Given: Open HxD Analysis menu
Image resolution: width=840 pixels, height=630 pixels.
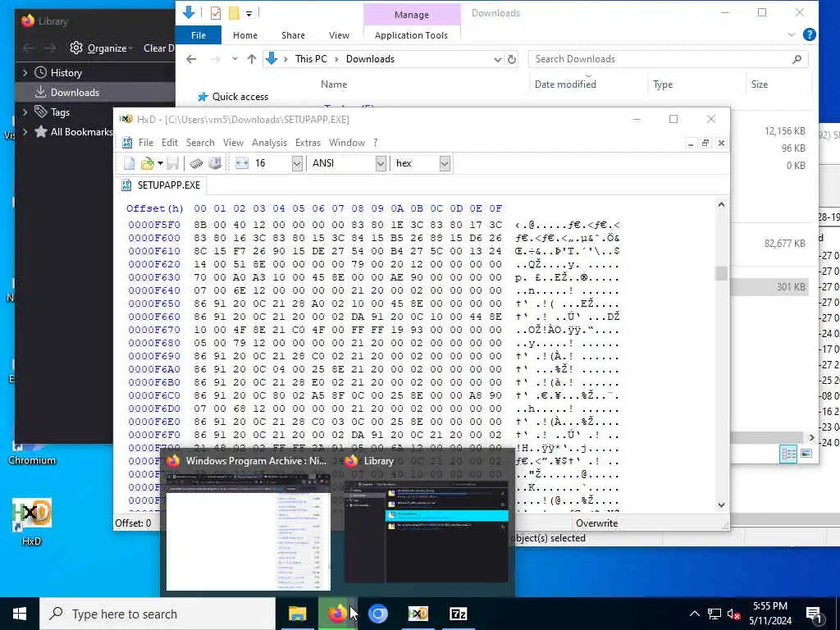Looking at the screenshot, I should (269, 143).
